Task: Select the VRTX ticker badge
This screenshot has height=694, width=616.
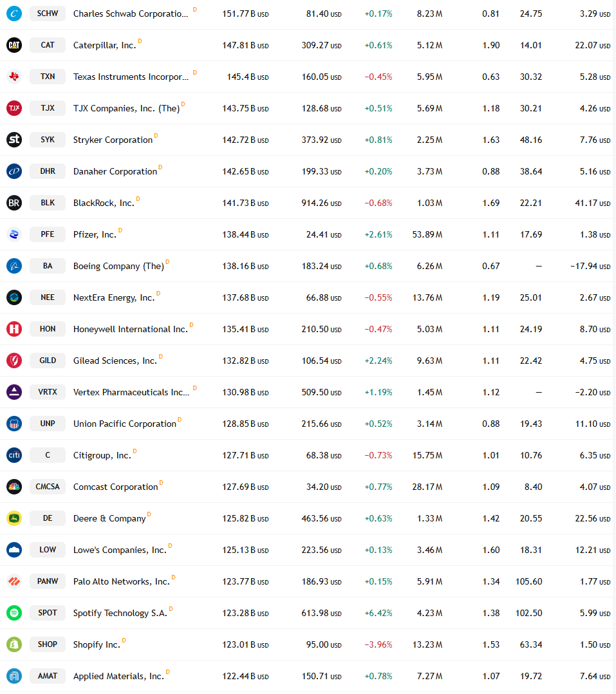Action: click(x=48, y=392)
